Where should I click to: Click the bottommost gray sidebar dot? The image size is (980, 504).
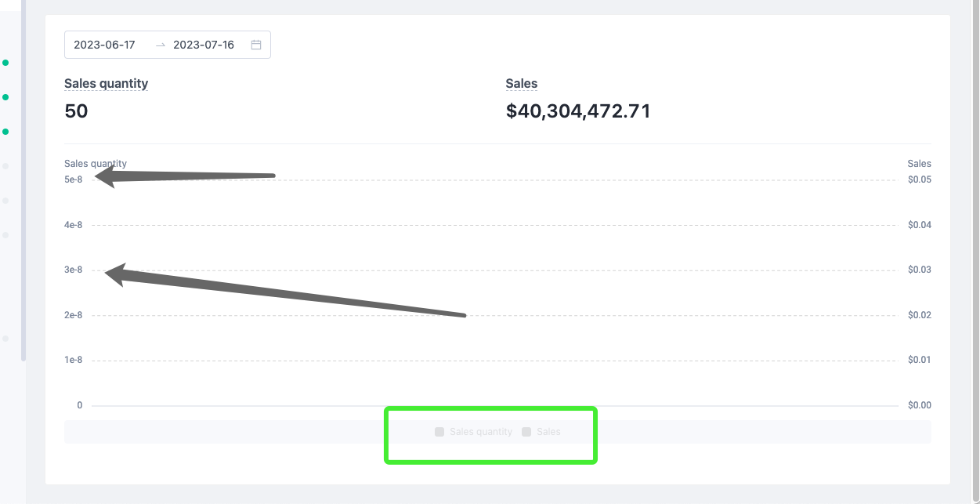5,339
